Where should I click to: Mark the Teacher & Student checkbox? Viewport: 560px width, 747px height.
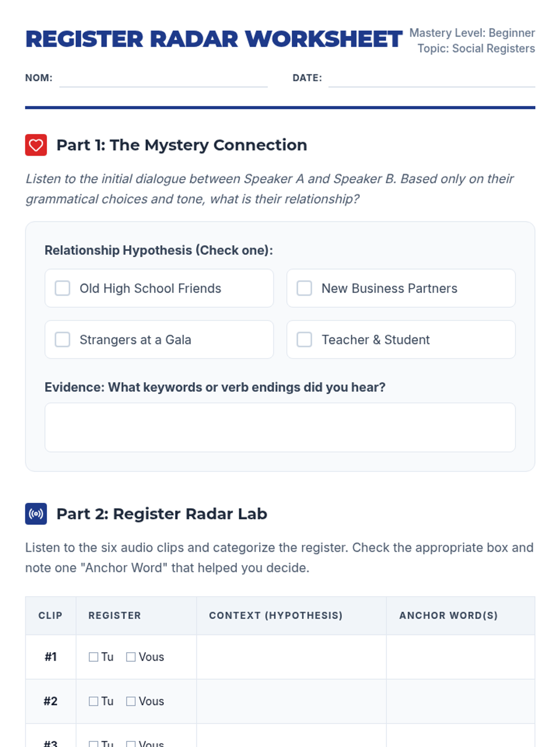tap(304, 339)
